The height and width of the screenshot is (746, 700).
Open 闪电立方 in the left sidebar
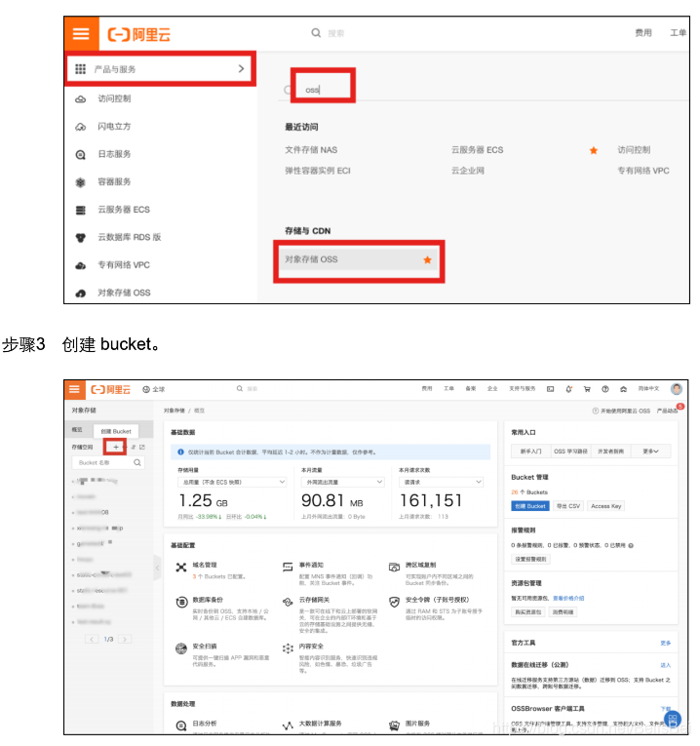114,126
